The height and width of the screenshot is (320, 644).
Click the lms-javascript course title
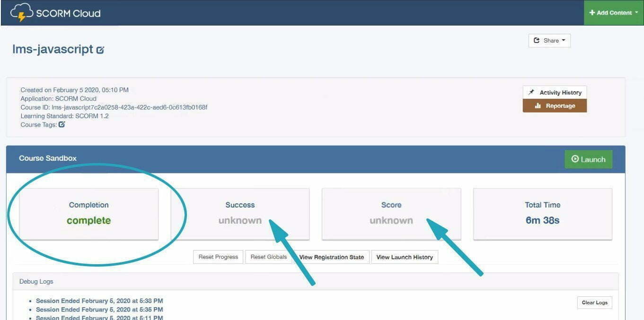point(53,49)
